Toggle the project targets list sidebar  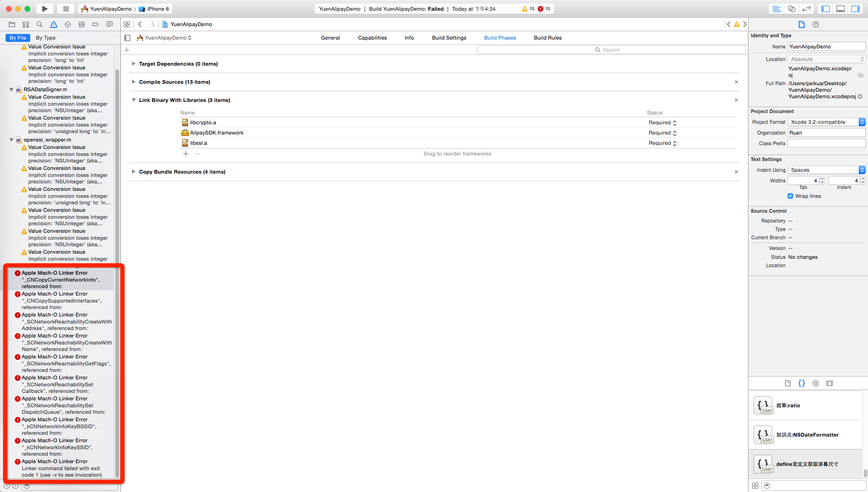127,38
